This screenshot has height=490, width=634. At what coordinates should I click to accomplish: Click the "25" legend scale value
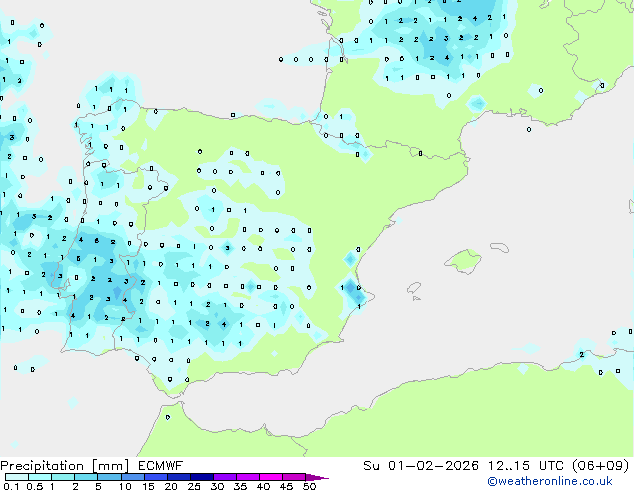pos(194,486)
